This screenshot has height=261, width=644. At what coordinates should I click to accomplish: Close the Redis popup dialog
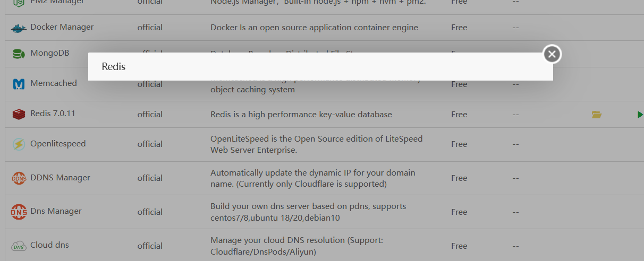click(x=552, y=54)
